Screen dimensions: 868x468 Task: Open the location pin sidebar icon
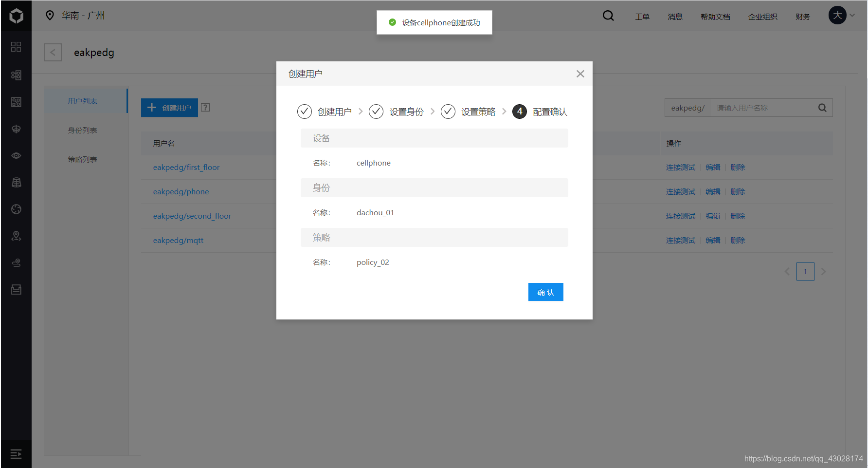[16, 236]
